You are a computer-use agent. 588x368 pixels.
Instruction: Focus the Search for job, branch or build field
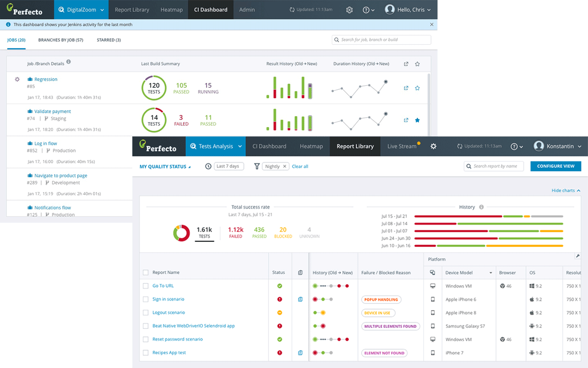tap(381, 40)
